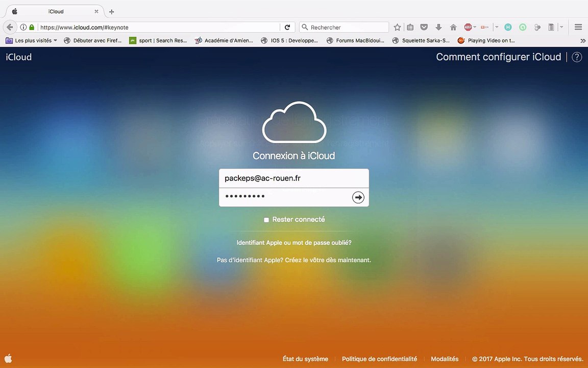588x368 pixels.
Task: Click Identifiant Apple ou mot de passe oublié link
Action: tap(294, 243)
